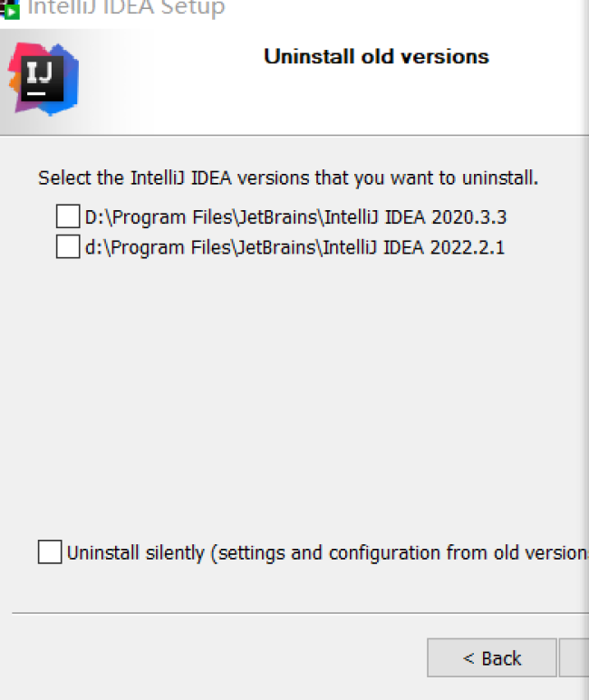Go back with the Back button
This screenshot has width=589, height=700.
coord(492,658)
